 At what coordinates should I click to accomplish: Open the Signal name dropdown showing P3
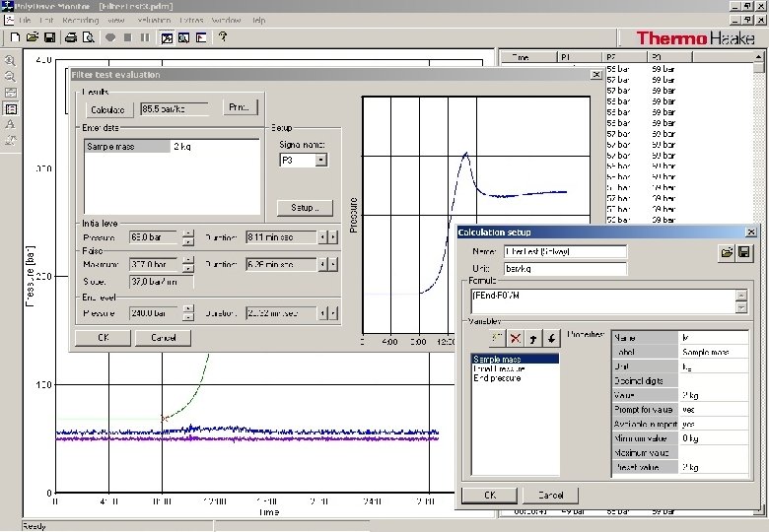click(321, 160)
